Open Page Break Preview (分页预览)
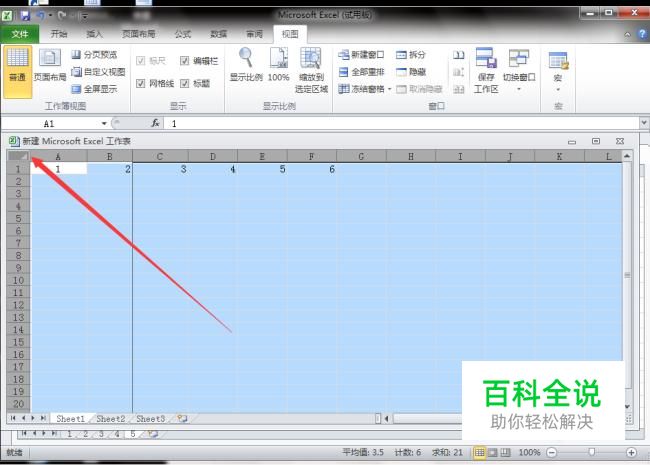The width and height of the screenshot is (650, 465). (94, 55)
